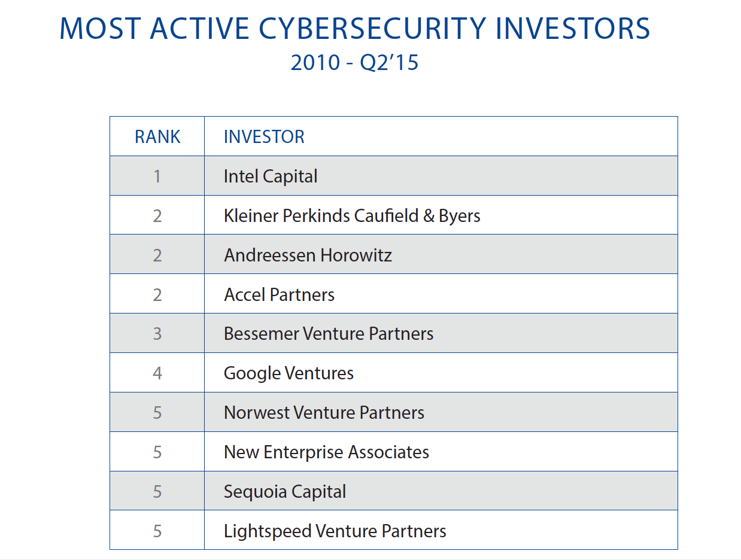Select the rank number beside Sequoia Capital
The width and height of the screenshot is (741, 560).
[x=157, y=492]
